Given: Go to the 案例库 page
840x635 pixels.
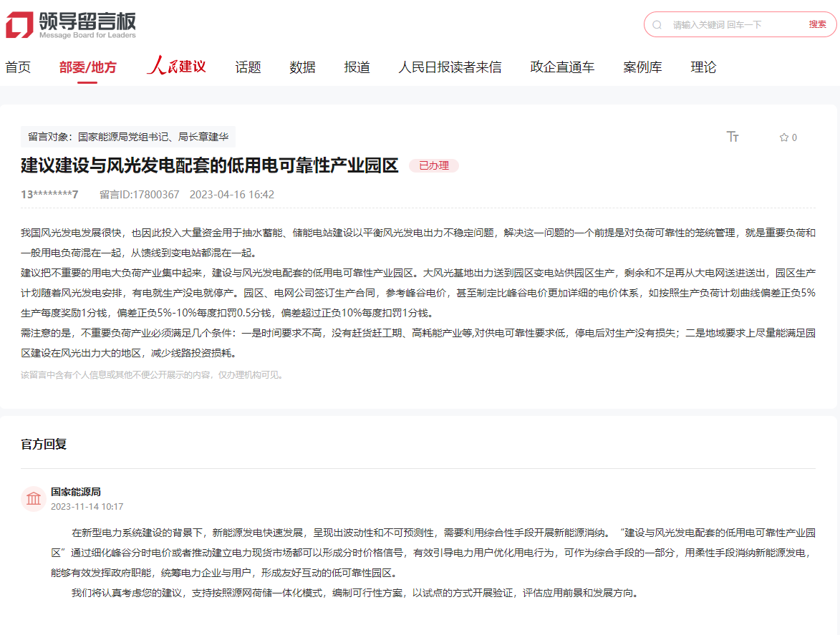Looking at the screenshot, I should [642, 67].
